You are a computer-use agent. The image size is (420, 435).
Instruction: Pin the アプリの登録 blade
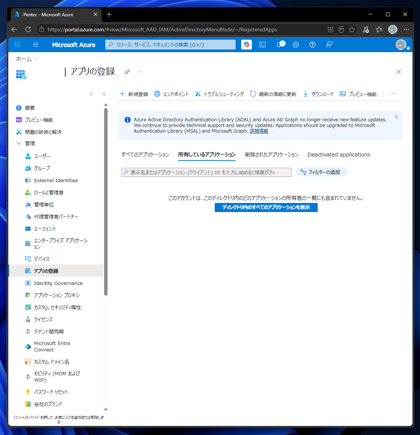coord(127,72)
